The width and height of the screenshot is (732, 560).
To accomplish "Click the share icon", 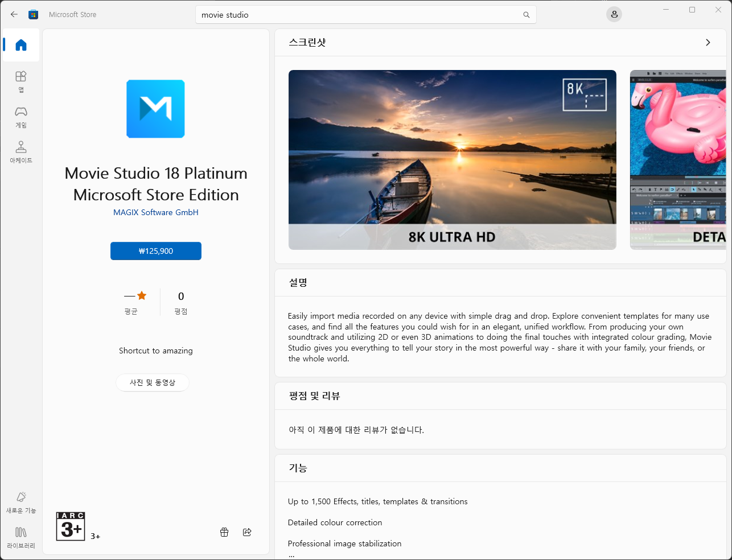I will pos(247,532).
